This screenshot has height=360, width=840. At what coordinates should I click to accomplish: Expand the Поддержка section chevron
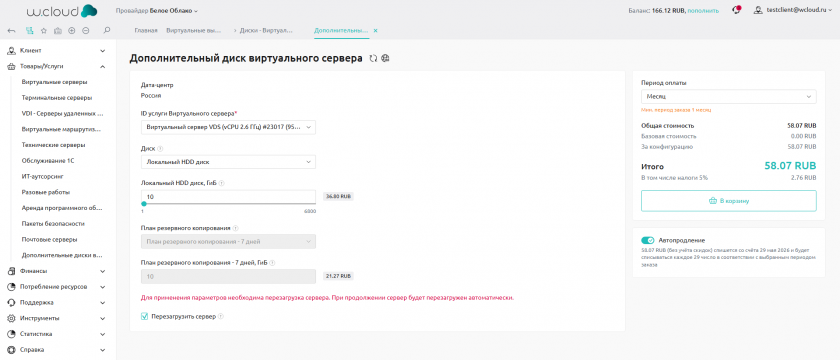(x=103, y=302)
